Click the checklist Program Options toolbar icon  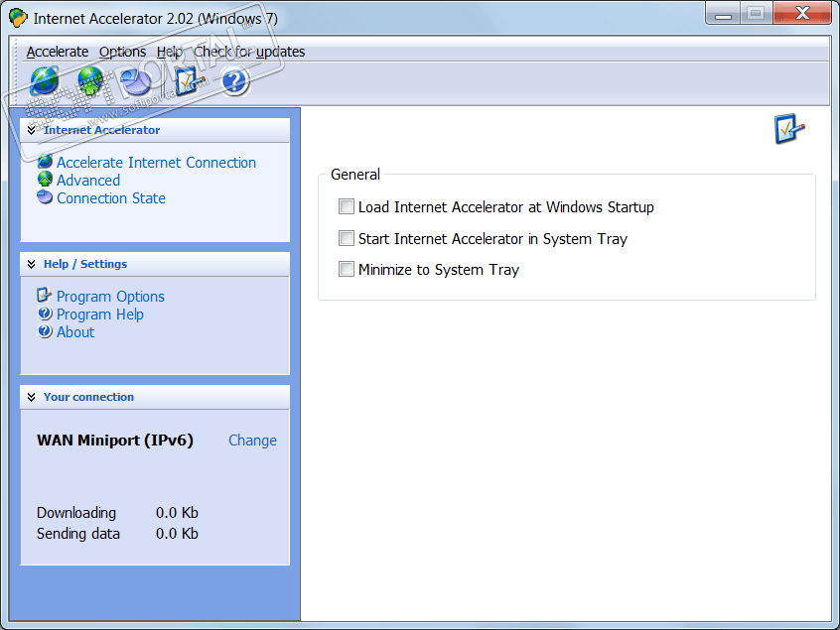189,81
